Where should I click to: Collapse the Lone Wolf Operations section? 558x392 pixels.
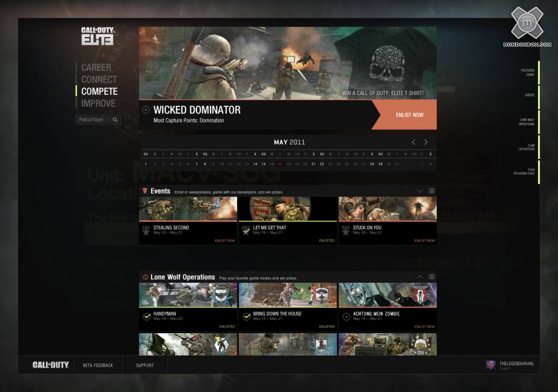420,277
